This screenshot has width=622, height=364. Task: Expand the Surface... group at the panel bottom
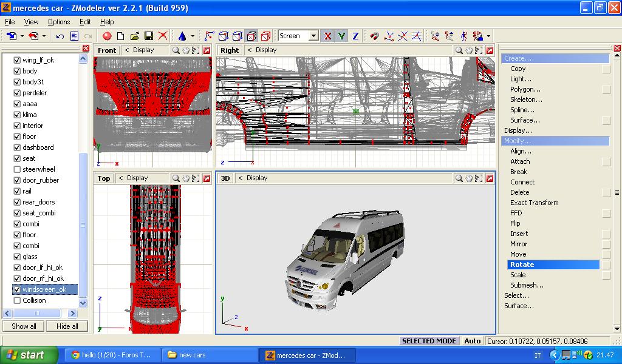(519, 306)
